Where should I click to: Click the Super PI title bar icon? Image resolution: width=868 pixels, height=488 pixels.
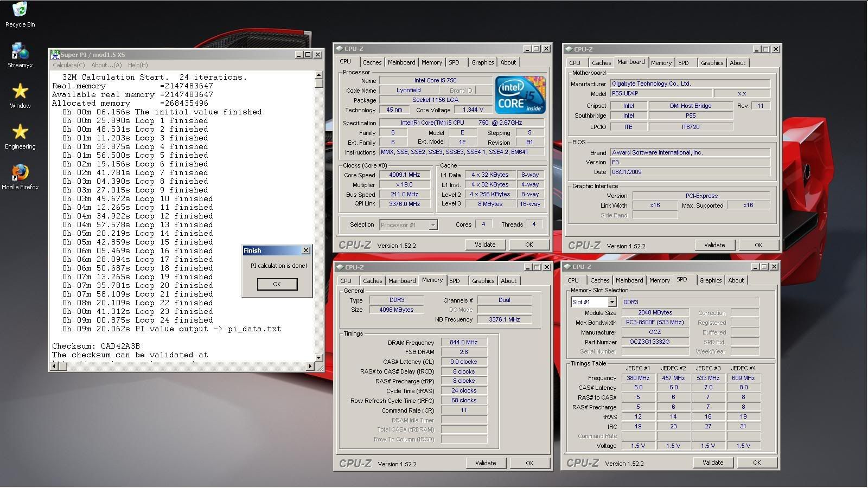[55, 55]
